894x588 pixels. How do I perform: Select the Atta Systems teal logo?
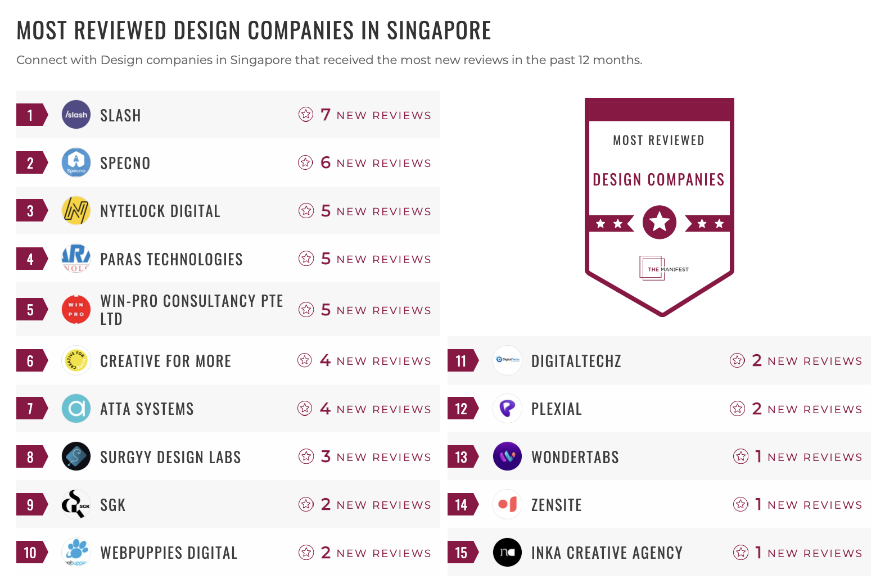76,409
